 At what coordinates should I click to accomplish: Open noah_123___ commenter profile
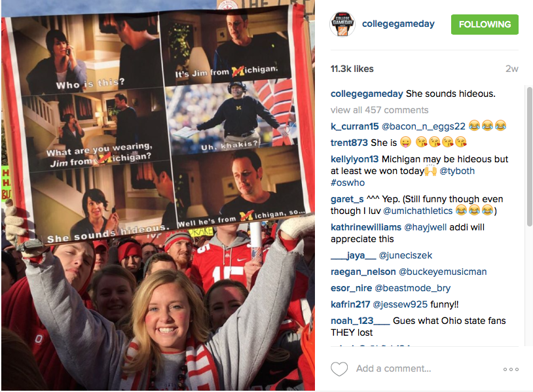(360, 321)
